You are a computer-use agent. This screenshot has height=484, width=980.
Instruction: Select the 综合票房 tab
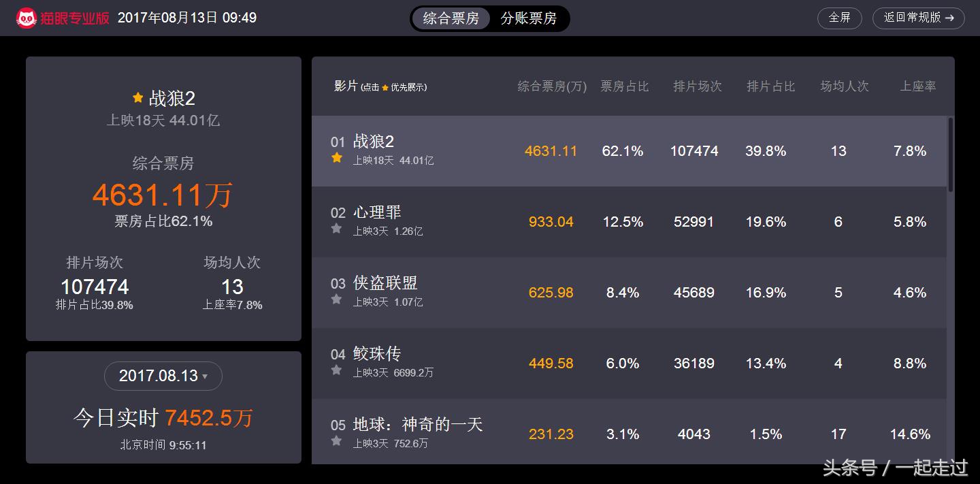pos(451,18)
